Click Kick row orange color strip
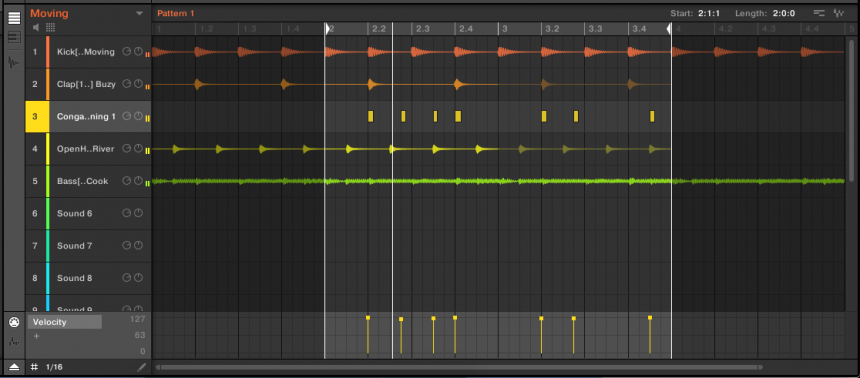860x378 pixels. point(48,52)
